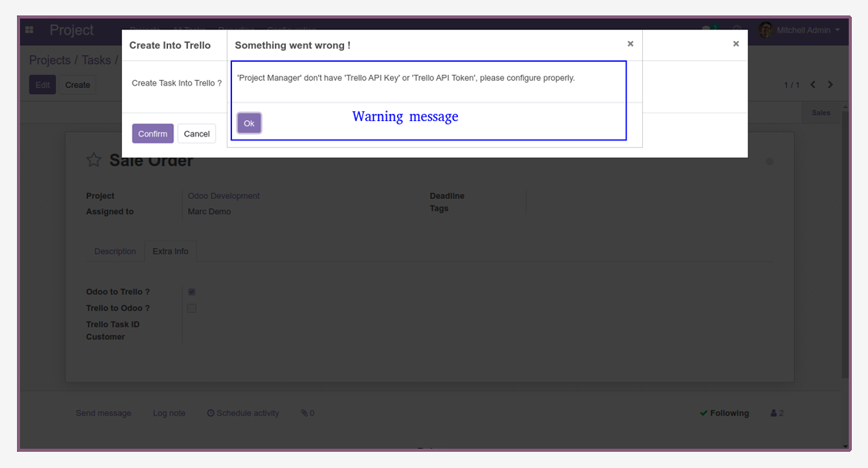Click the vertical scrollbar on the page
The width and height of the screenshot is (868, 468).
(845, 244)
